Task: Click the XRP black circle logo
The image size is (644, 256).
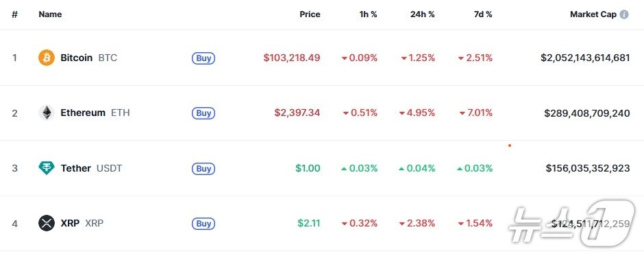Action: [47, 223]
